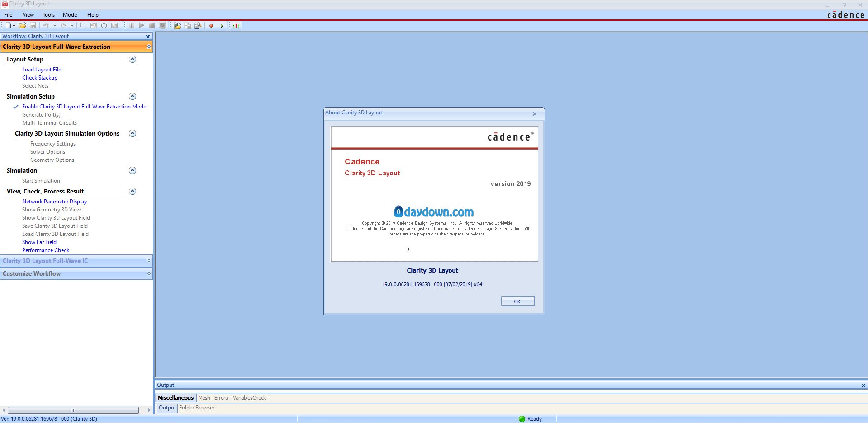Click the computer monitor toolbar icon
This screenshot has height=423, width=868.
(162, 26)
